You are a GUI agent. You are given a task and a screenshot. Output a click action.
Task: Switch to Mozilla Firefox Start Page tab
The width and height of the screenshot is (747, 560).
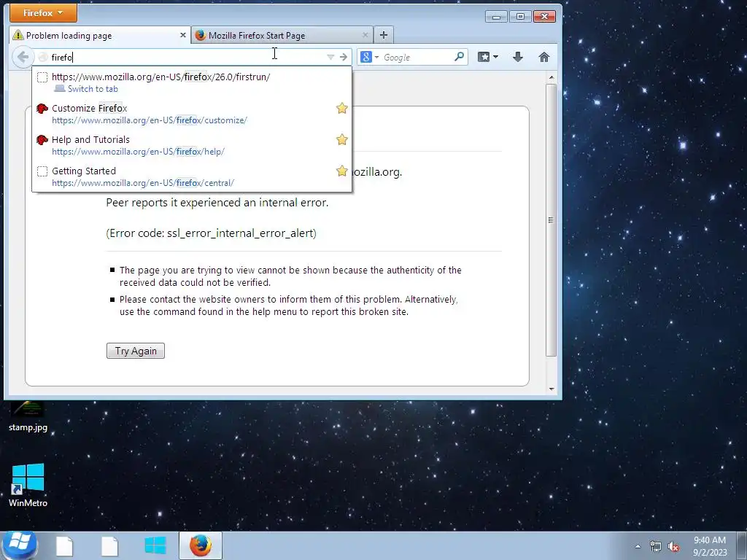282,35
